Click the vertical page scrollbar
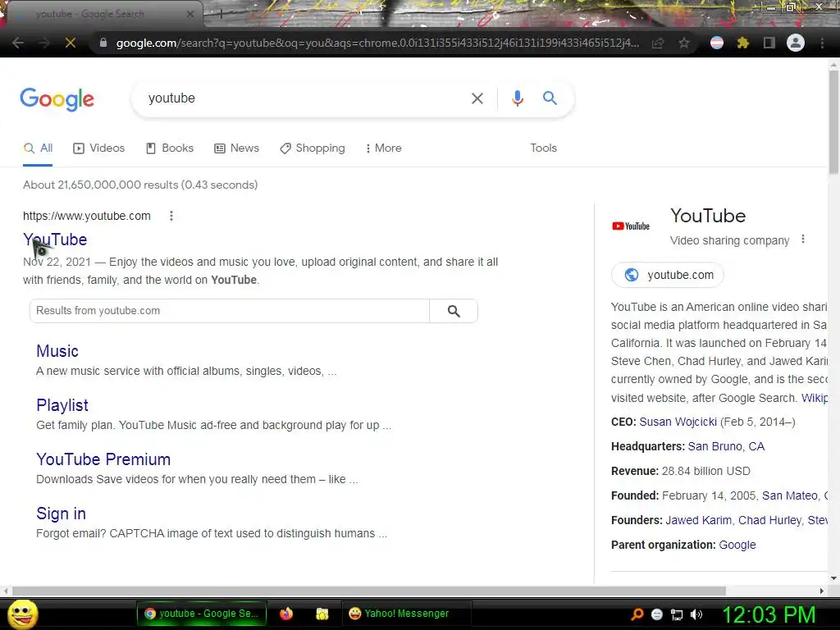840x630 pixels. coord(833,122)
